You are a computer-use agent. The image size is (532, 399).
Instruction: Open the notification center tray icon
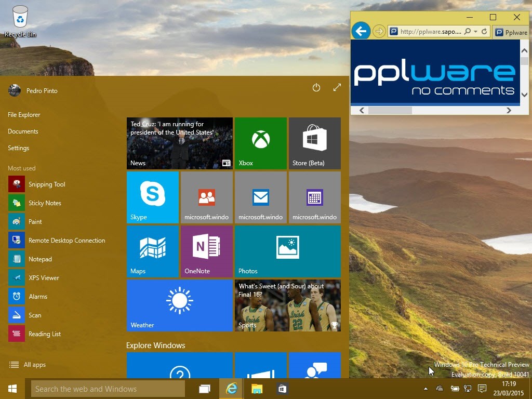point(482,389)
